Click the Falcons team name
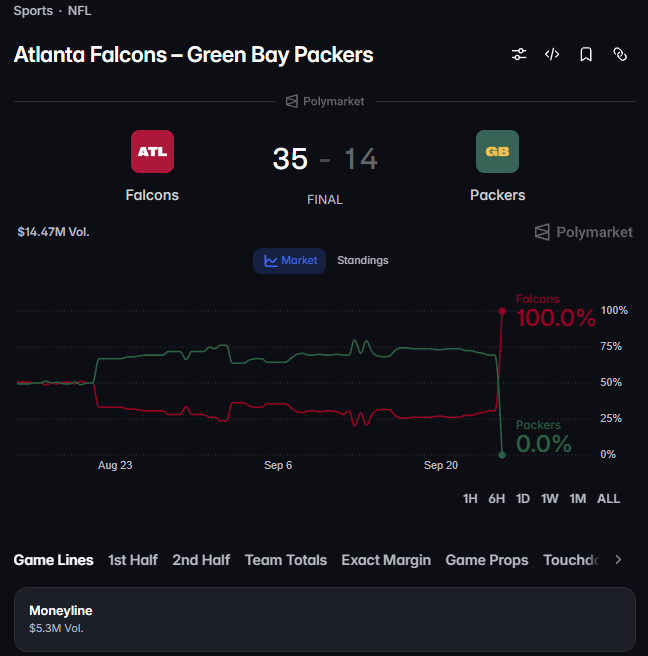The width and height of the screenshot is (648, 656). pos(152,195)
